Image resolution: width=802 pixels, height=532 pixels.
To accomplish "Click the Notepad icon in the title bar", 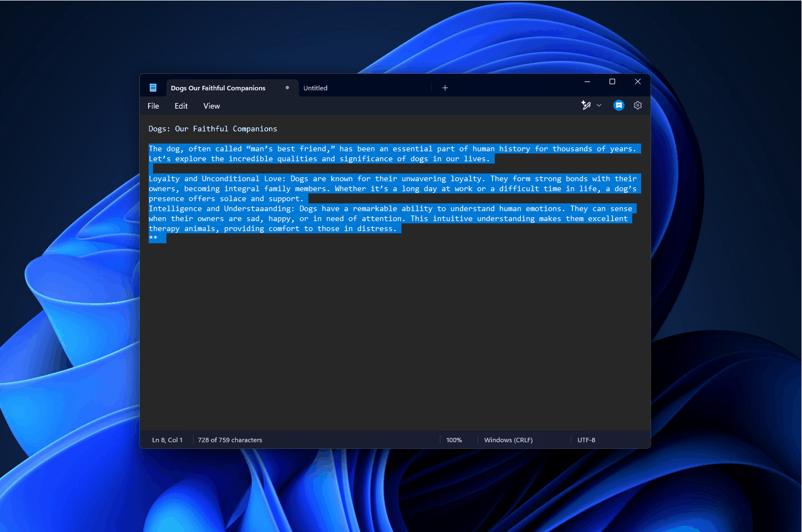I will (x=153, y=87).
